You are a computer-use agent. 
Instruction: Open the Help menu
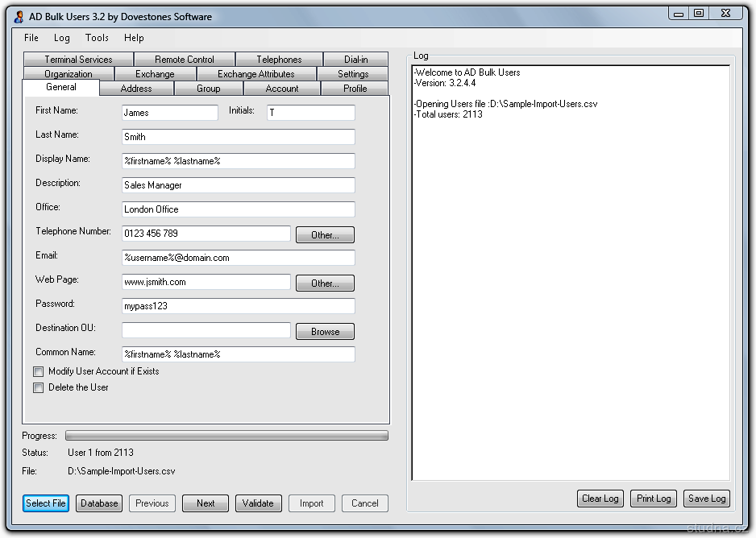tap(134, 38)
